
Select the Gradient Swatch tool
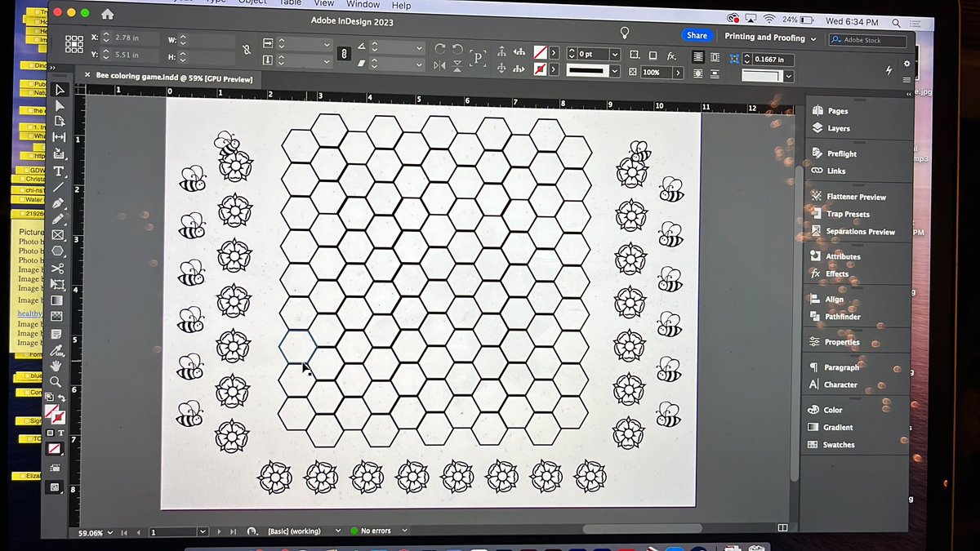point(57,300)
